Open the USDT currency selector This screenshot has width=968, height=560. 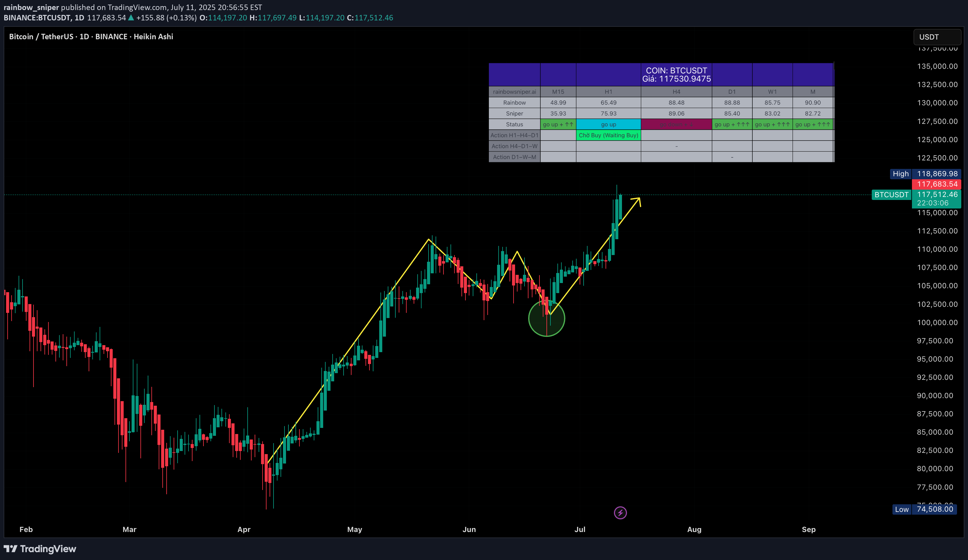[x=937, y=37]
